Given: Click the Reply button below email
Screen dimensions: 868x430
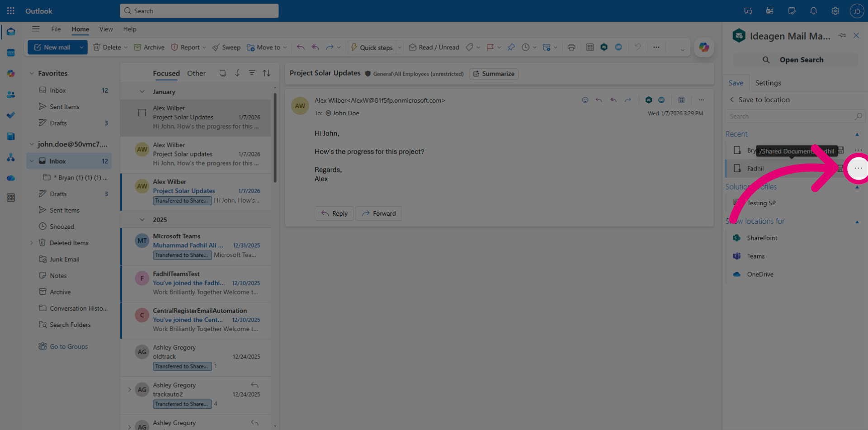Looking at the screenshot, I should [334, 213].
